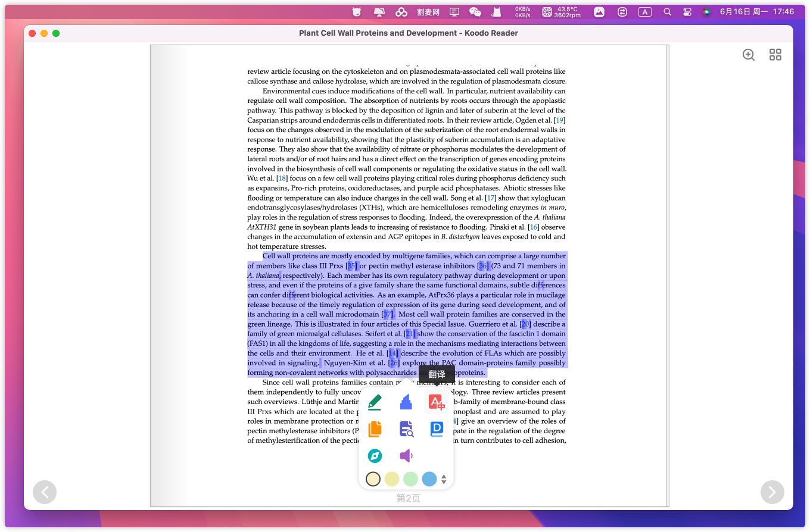
Task: Open the four-square grid menu icon
Action: click(x=775, y=55)
